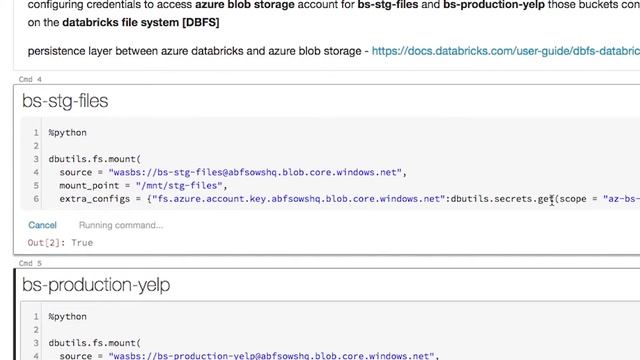Place cursor on dbutils.fs.mount( in bs-production-yelp cell
The image size is (640, 360).
(95, 343)
